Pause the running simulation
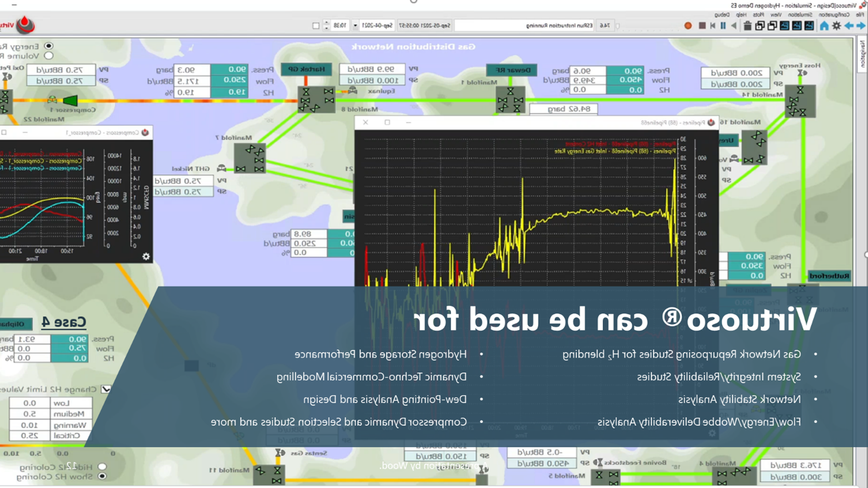This screenshot has width=868, height=488. coord(723,26)
